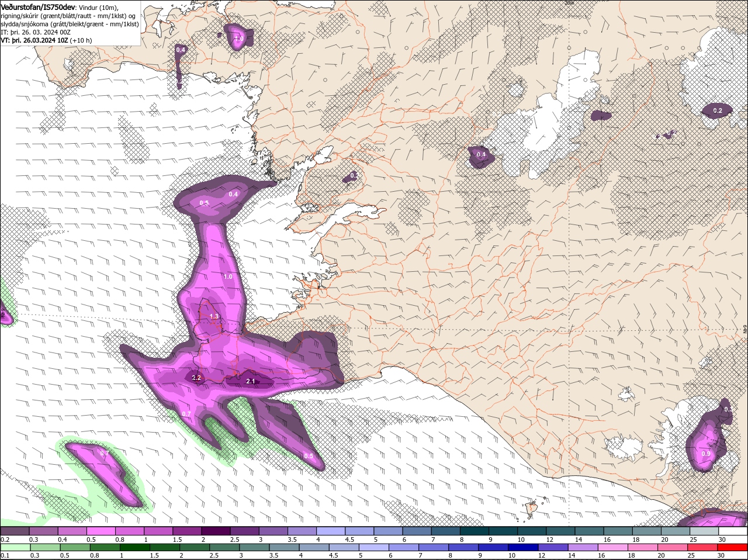Screen dimensions: 748x560
Task: Select the dark green swatch starting at 1
Action: coord(136,548)
